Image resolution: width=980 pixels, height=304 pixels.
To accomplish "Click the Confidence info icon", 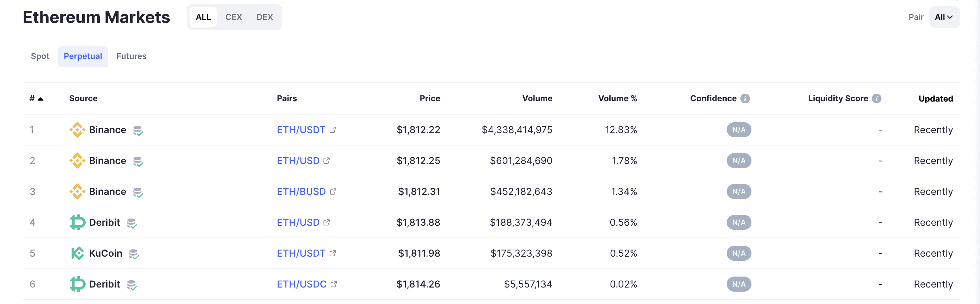I will click(x=745, y=99).
